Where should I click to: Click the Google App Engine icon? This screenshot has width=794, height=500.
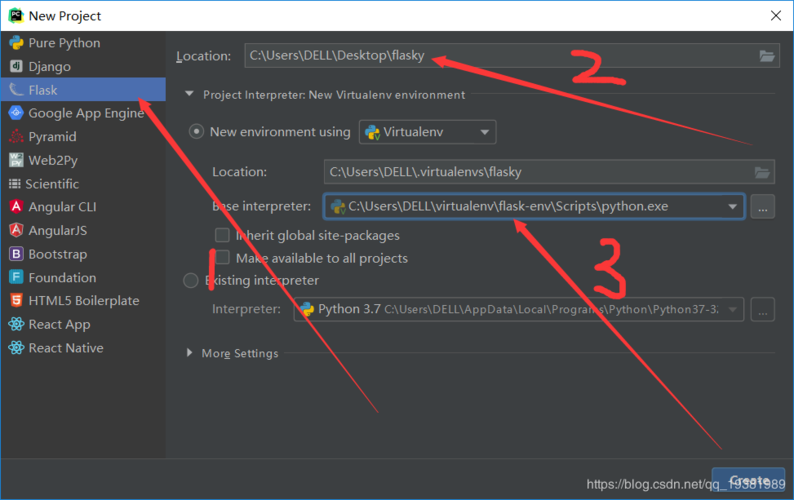[16, 113]
